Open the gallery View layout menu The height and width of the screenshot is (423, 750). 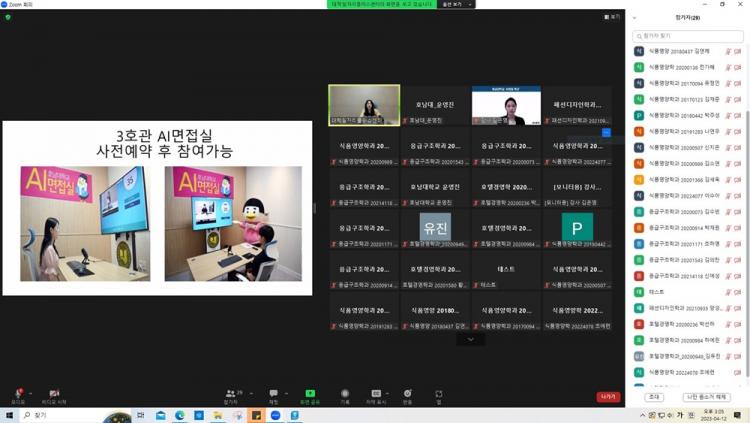(612, 17)
